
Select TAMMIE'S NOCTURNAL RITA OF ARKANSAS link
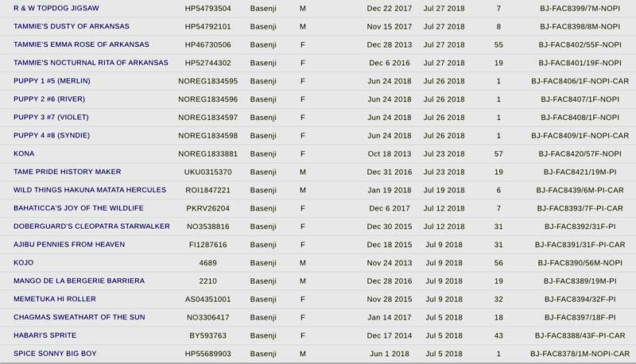[x=91, y=63]
